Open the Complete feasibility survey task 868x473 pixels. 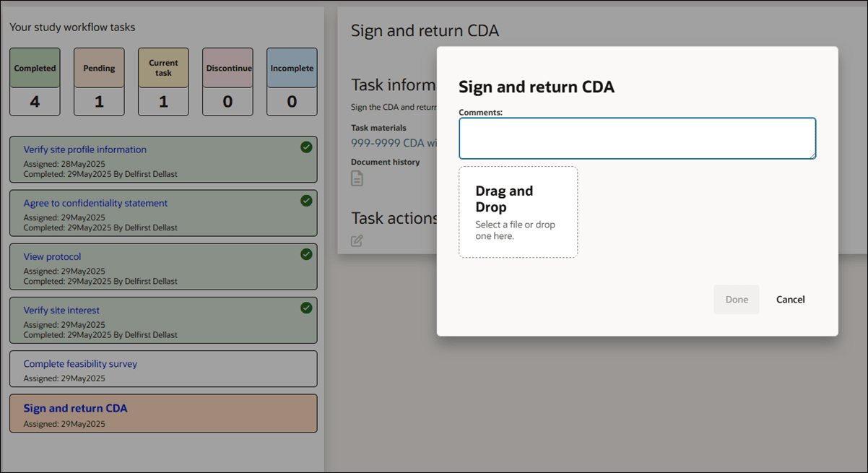pyautogui.click(x=80, y=363)
